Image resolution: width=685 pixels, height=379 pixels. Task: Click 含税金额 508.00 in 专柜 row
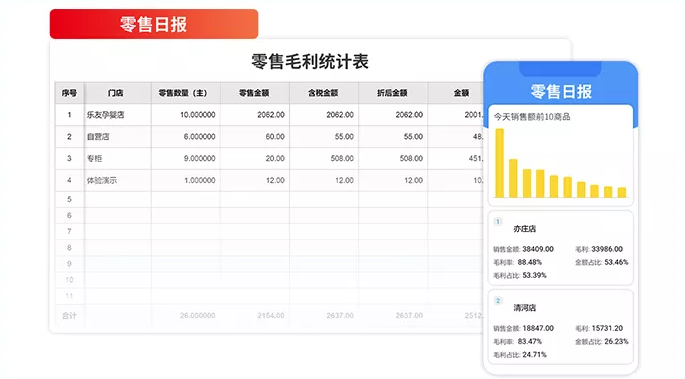[342, 158]
